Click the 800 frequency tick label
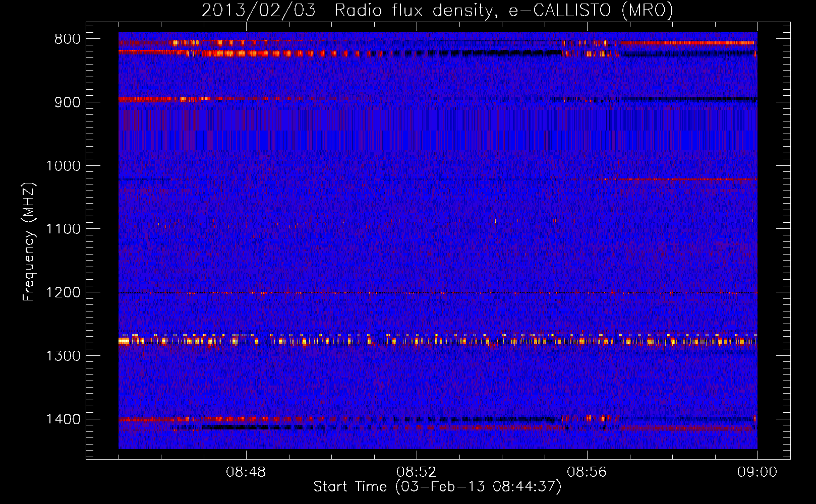 click(x=68, y=39)
